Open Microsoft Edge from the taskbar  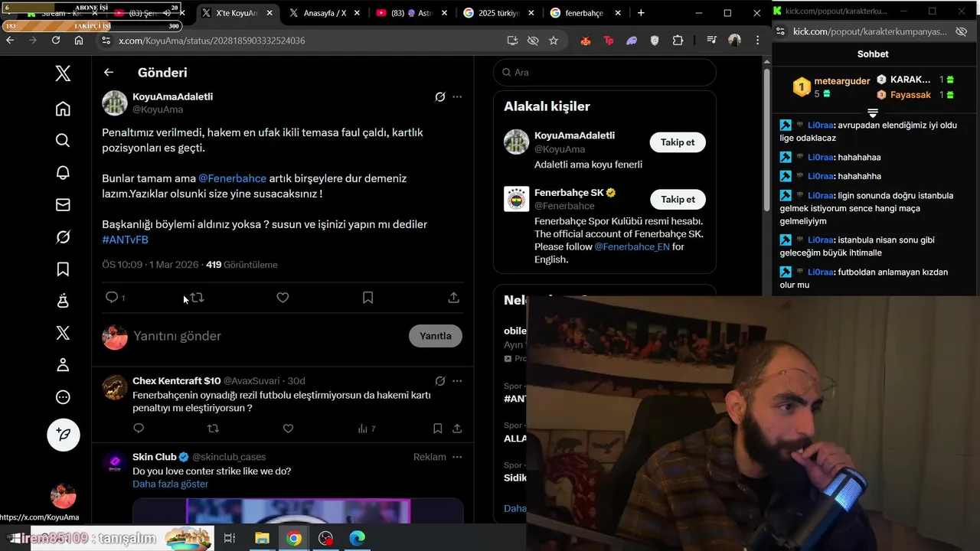pyautogui.click(x=358, y=539)
